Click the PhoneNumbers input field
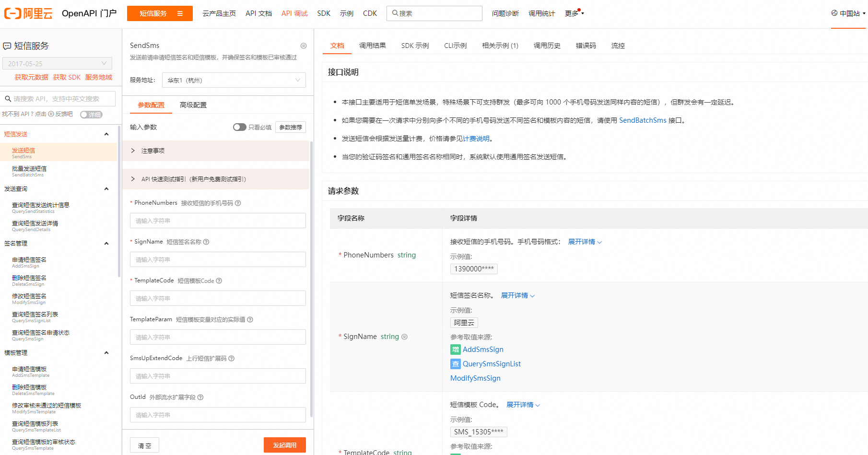The height and width of the screenshot is (455, 868). pyautogui.click(x=218, y=221)
